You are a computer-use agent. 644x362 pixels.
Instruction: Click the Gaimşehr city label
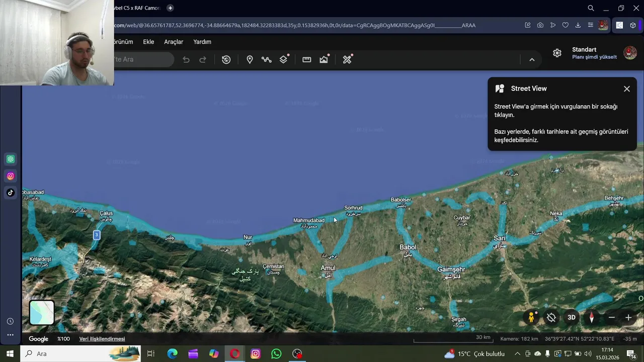pos(451,269)
